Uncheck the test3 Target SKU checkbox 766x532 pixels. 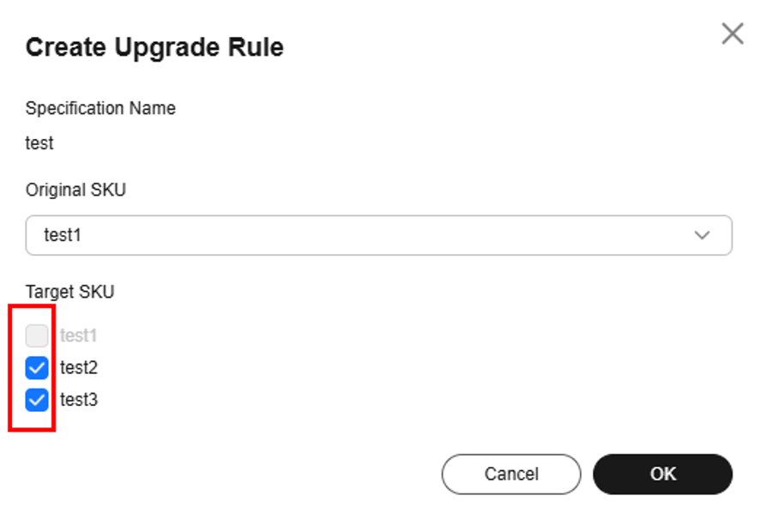click(37, 400)
